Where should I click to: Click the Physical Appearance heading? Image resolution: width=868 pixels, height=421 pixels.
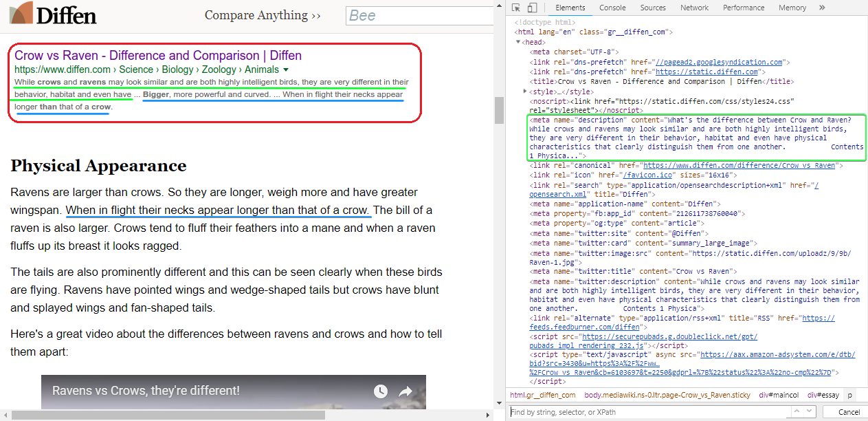coord(98,166)
